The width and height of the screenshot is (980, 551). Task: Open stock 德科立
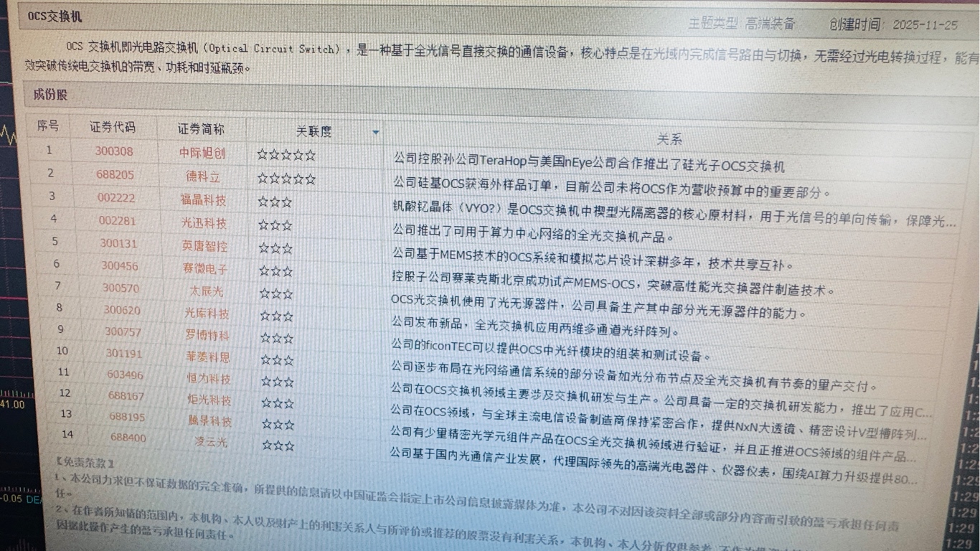(203, 176)
